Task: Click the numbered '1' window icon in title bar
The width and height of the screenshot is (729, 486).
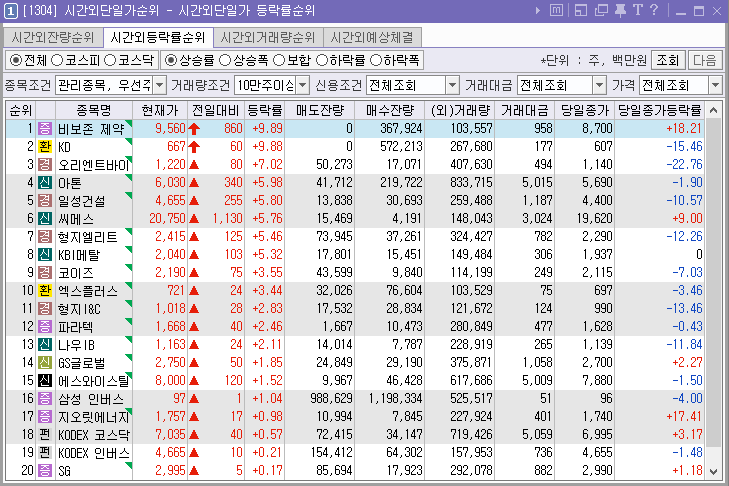Action: [x=11, y=11]
